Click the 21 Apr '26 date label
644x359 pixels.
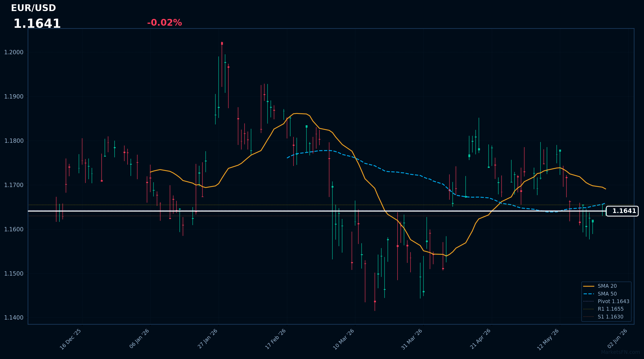click(480, 339)
